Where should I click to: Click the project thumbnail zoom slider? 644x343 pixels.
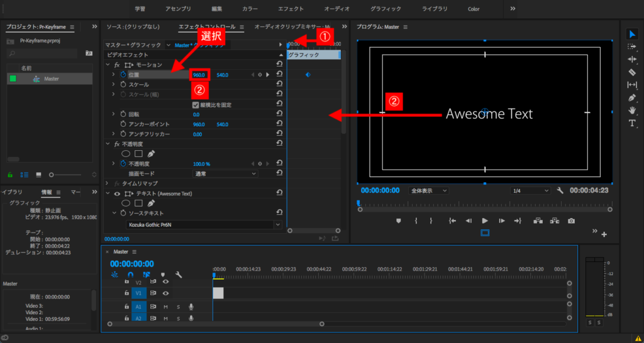[x=52, y=174]
